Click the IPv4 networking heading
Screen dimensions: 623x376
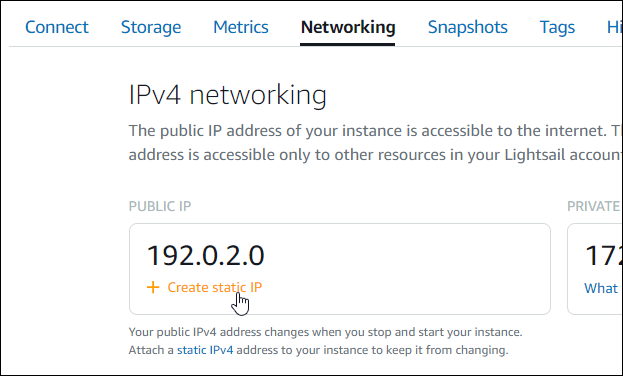[x=228, y=95]
